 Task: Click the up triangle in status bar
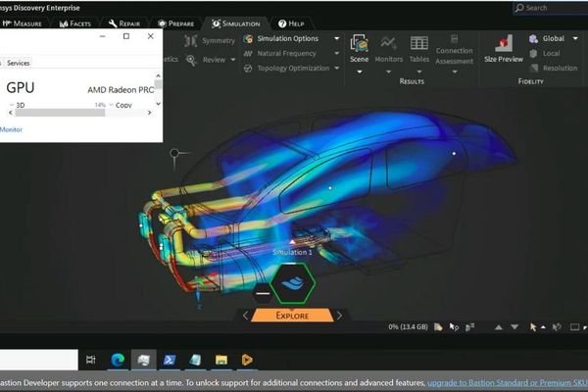tap(499, 327)
